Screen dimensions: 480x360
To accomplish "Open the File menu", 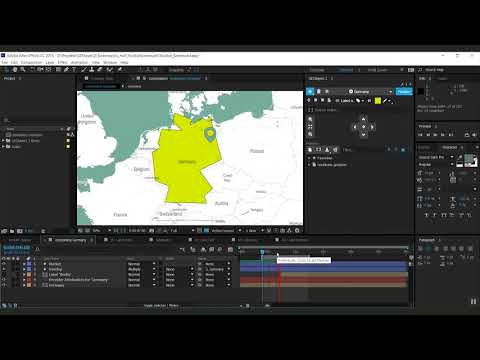I will [5, 62].
